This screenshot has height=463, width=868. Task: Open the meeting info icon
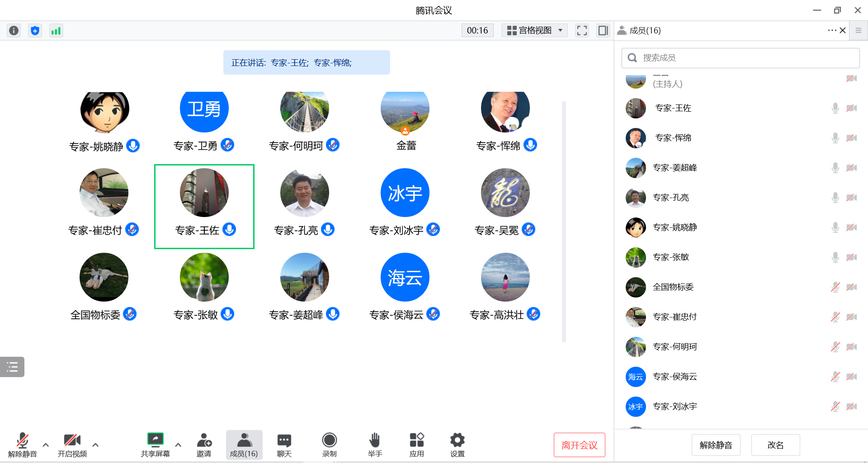pos(14,31)
